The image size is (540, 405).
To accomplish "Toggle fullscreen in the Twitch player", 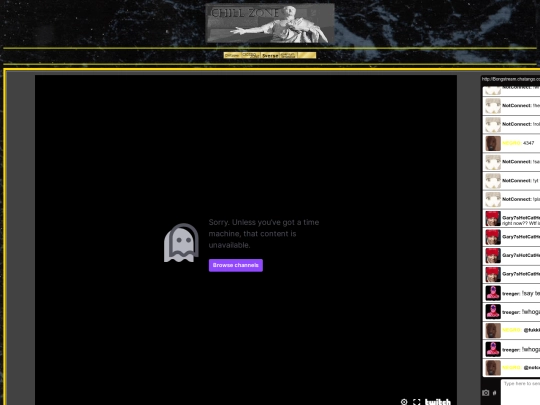I will (417, 402).
